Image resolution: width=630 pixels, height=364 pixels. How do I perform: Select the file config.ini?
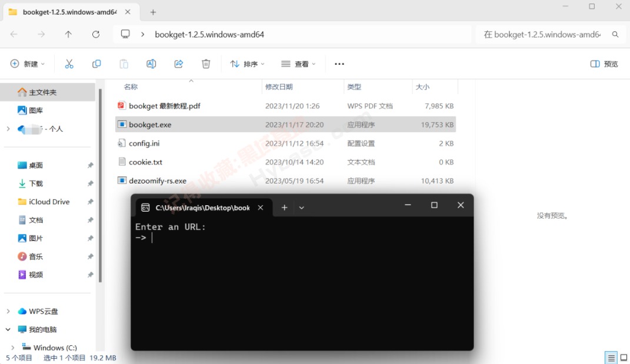pos(285,143)
